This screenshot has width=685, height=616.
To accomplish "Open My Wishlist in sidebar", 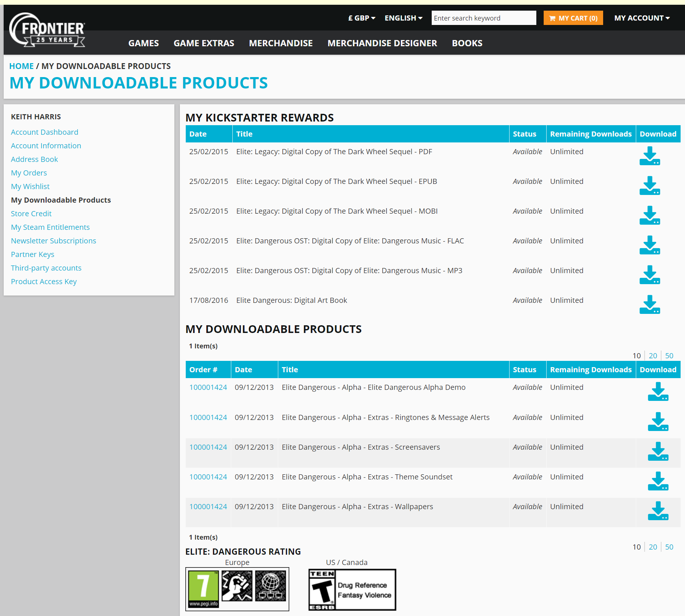I will (30, 186).
